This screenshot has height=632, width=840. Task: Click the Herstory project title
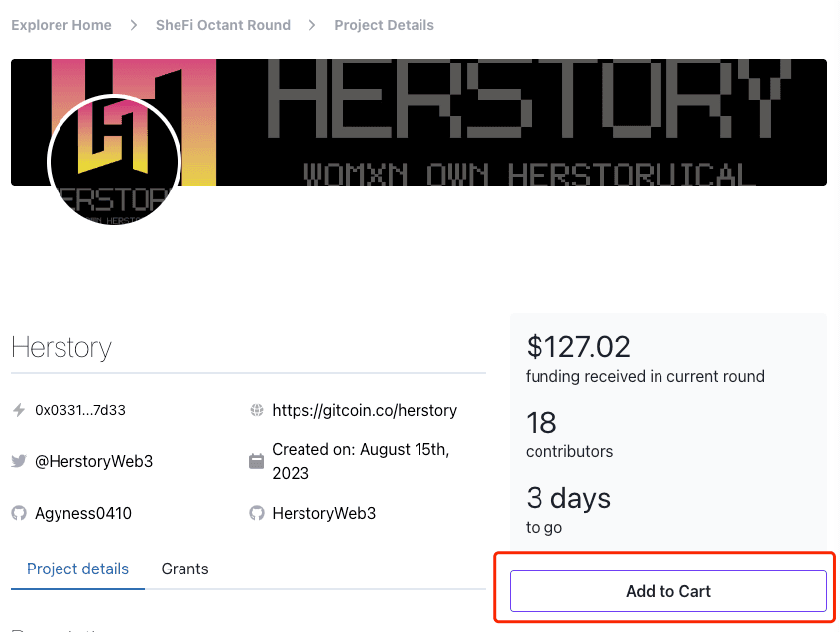pyautogui.click(x=61, y=348)
